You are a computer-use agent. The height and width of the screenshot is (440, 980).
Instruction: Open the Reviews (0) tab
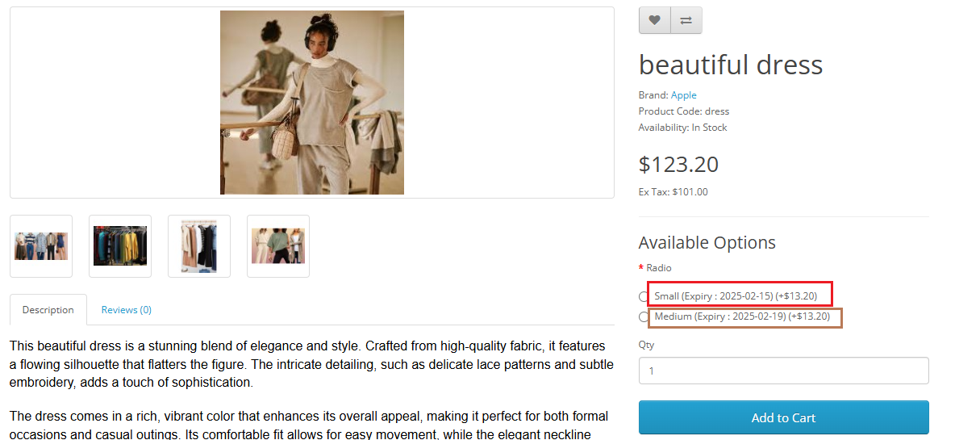coord(127,310)
